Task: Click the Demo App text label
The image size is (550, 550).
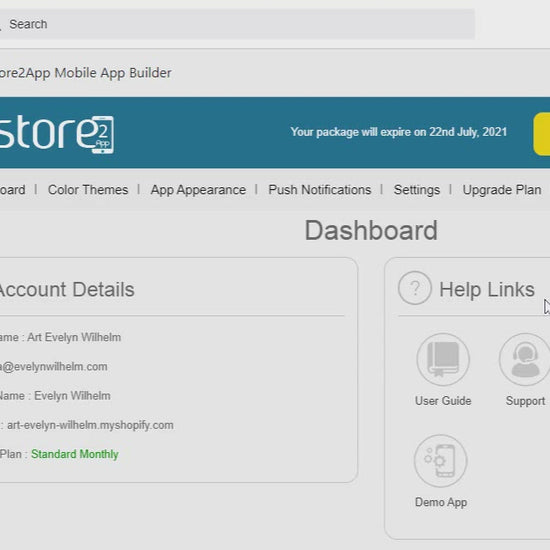Action: coord(441,502)
